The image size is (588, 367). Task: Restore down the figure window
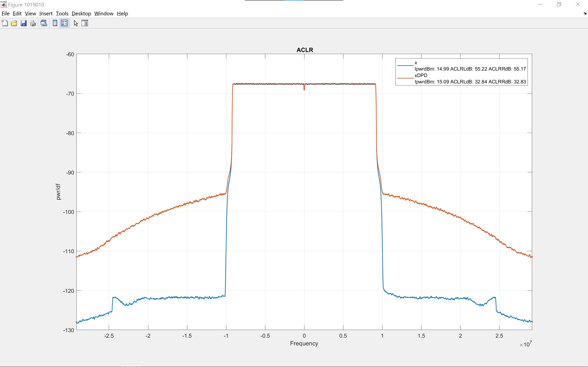[x=559, y=4]
